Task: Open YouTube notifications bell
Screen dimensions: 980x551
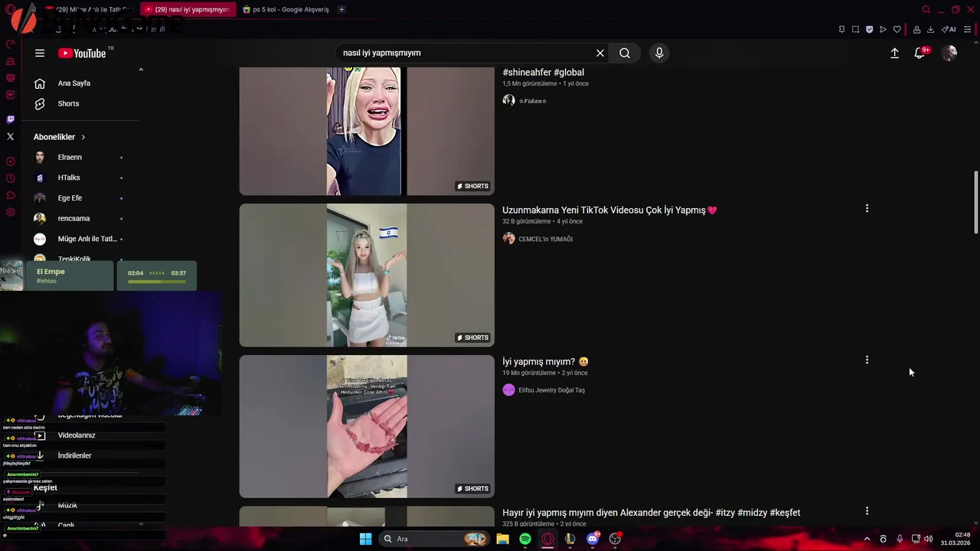Action: [920, 53]
